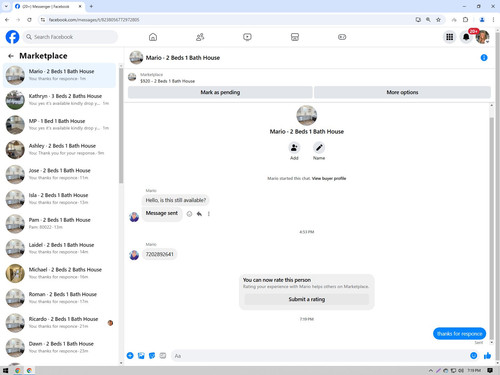This screenshot has width=500, height=375.
Task: Go back in browser history
Action: pos(7,20)
